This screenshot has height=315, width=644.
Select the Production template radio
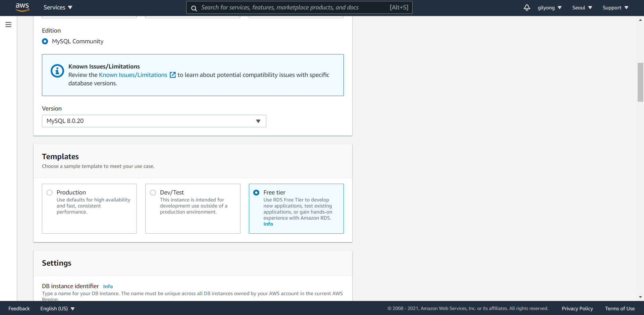50,192
